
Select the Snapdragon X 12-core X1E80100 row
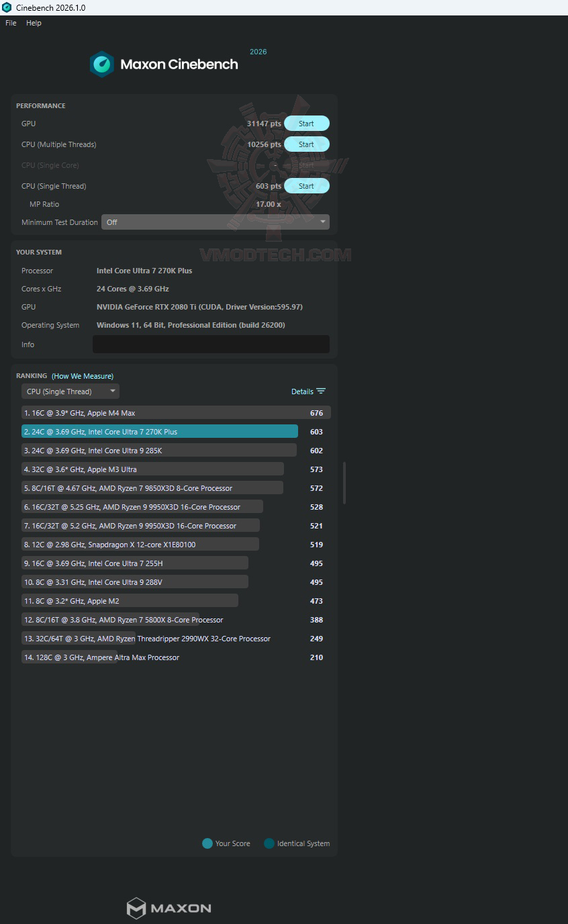(176, 545)
